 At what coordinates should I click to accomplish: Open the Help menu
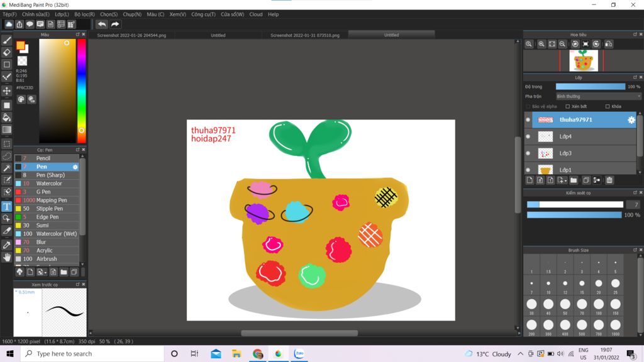(273, 14)
